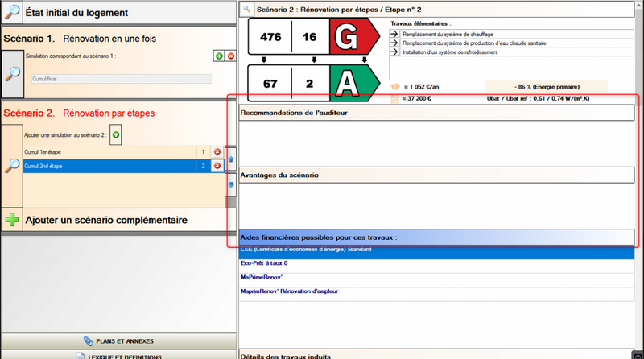The height and width of the screenshot is (359, 644).
Task: Open the État initial du logement magnifier
Action: (x=12, y=13)
